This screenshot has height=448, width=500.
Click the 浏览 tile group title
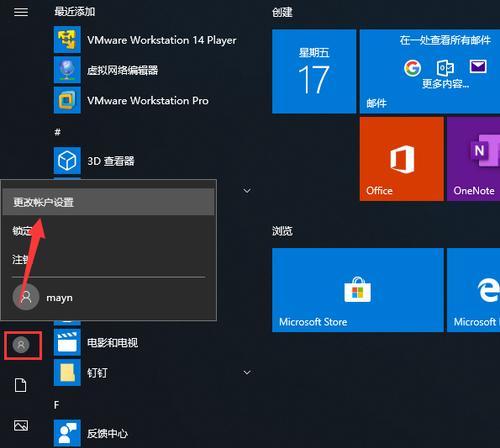[x=282, y=231]
